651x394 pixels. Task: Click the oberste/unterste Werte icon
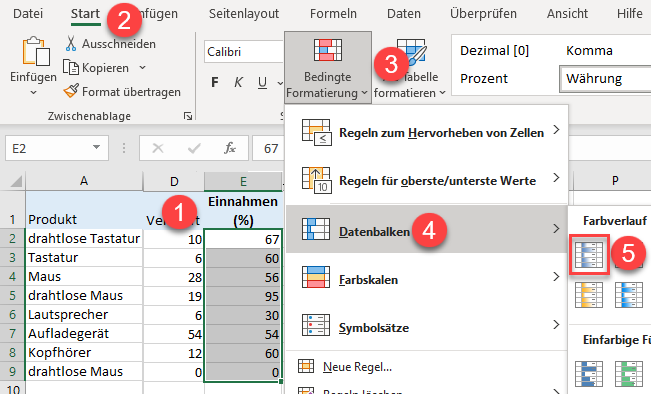316,180
